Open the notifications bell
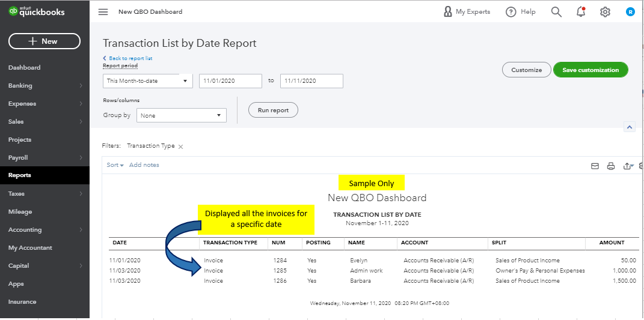This screenshot has height=320, width=644. (581, 12)
